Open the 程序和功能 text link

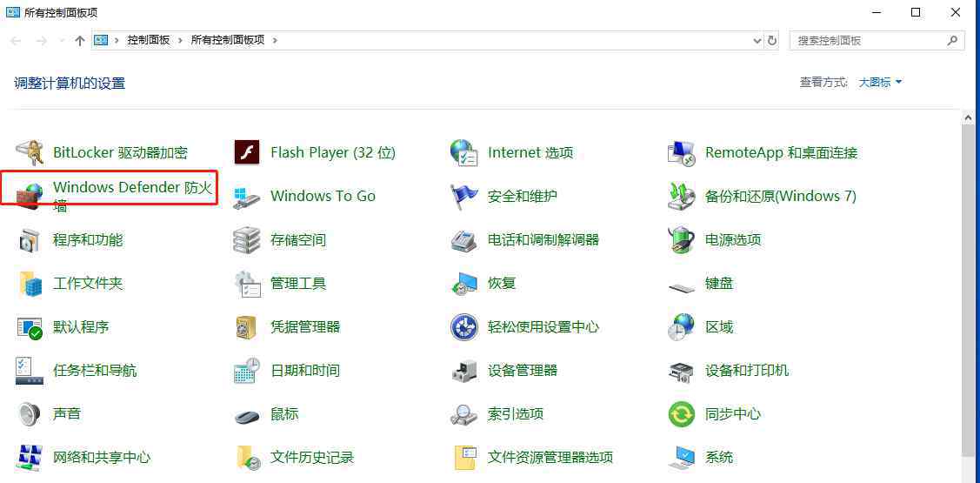click(x=88, y=239)
